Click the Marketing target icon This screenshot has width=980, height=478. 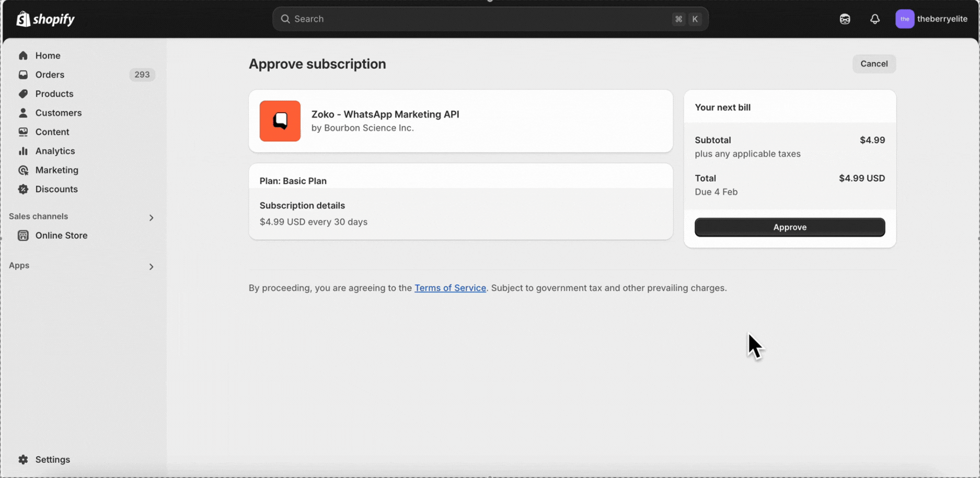tap(23, 170)
